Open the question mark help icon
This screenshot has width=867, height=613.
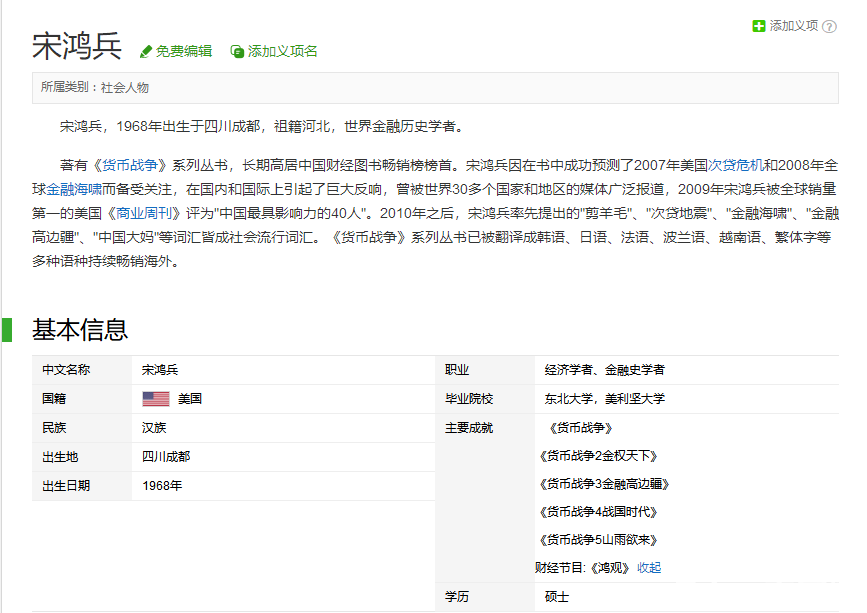pos(829,27)
